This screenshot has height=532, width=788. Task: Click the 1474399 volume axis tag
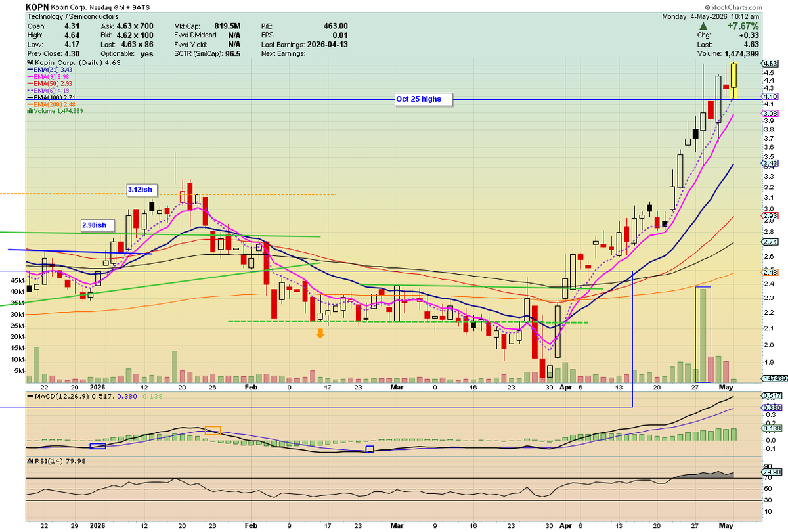(774, 379)
